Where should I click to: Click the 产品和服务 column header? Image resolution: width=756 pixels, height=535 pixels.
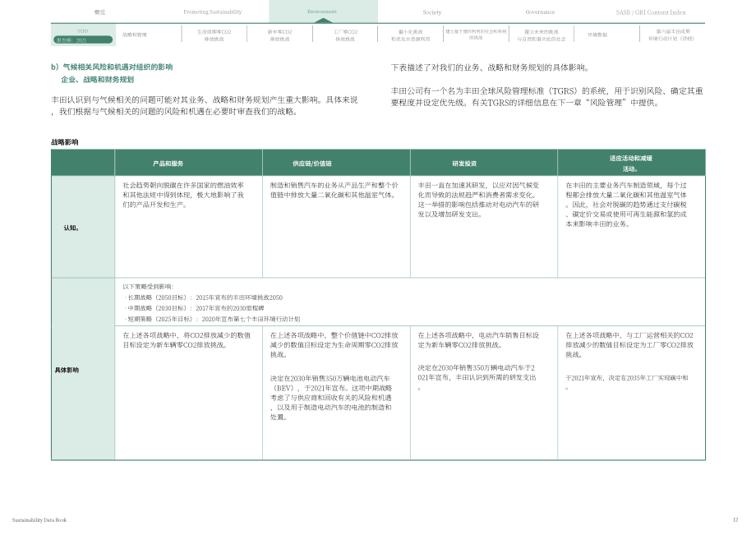168,164
